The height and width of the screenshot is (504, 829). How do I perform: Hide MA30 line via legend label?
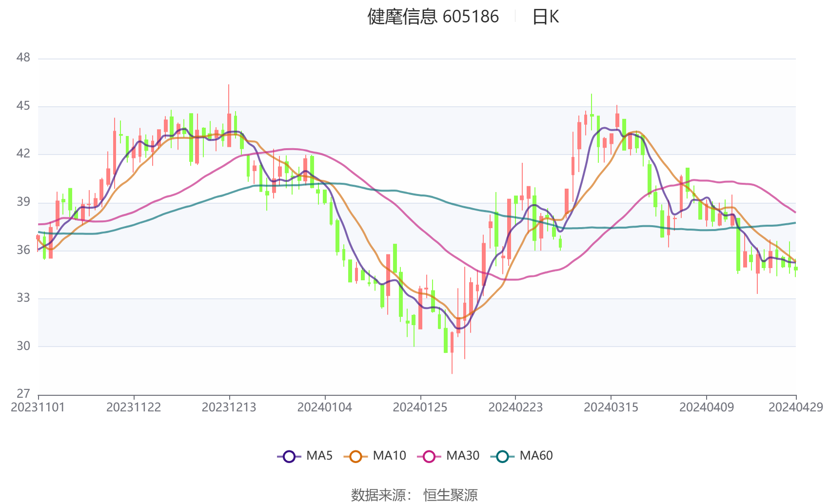pyautogui.click(x=463, y=456)
